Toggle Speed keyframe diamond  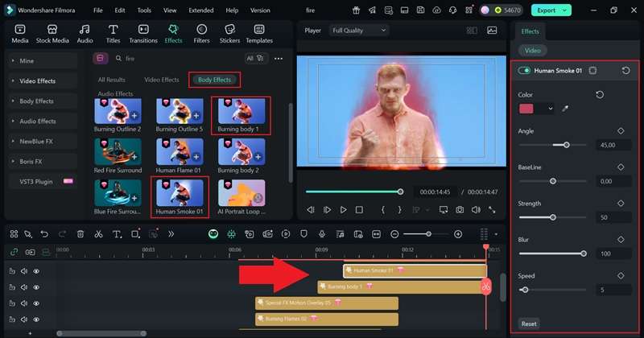pos(621,275)
